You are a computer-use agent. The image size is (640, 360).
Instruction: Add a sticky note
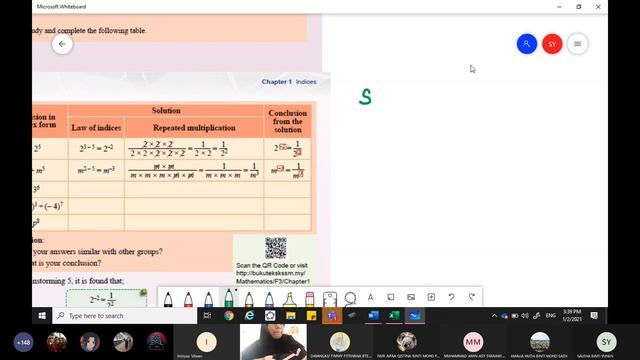coord(391,297)
